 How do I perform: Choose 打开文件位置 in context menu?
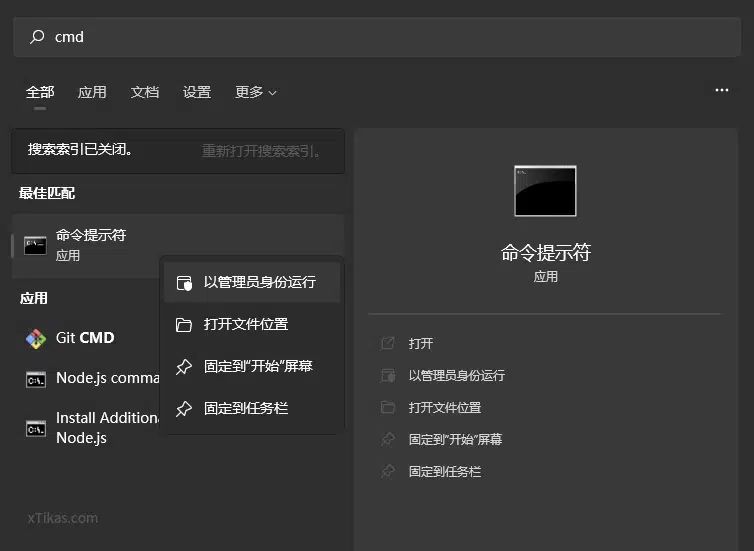(252, 324)
